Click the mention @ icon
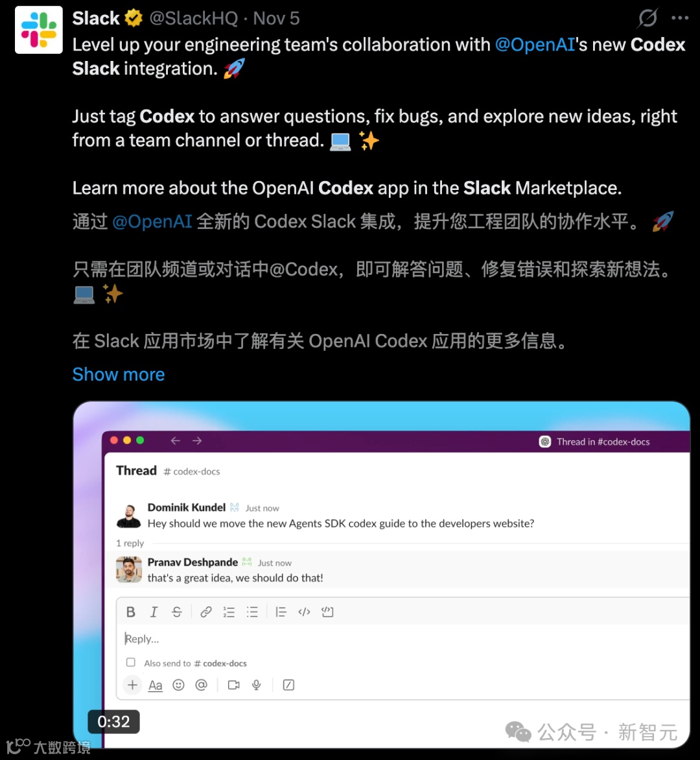Viewport: 700px width, 760px height. [x=201, y=685]
